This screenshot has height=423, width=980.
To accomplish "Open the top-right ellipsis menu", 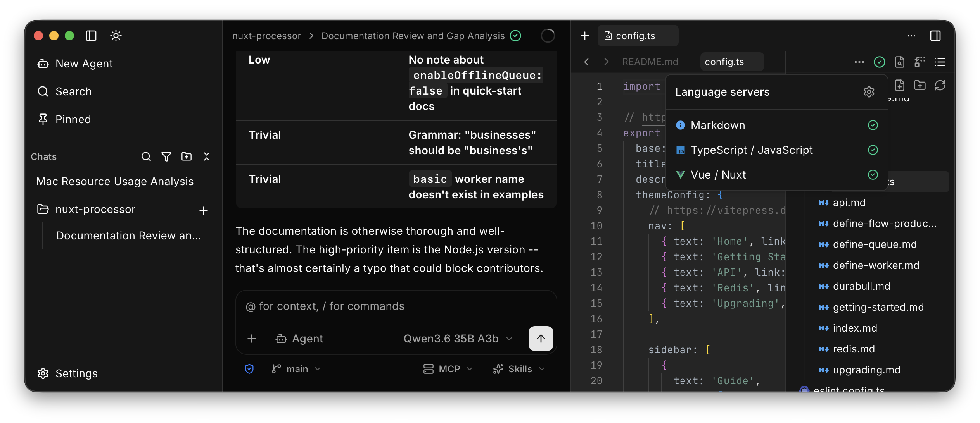I will click(x=911, y=36).
